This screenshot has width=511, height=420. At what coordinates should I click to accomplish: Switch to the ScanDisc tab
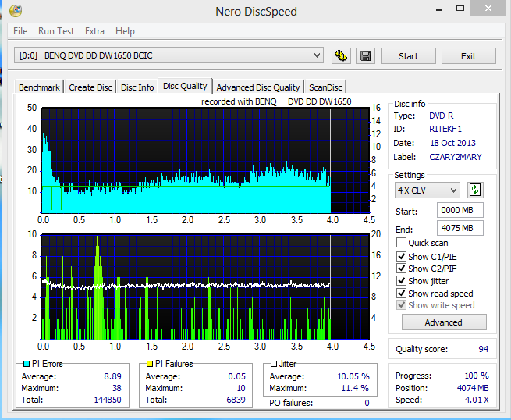(325, 87)
